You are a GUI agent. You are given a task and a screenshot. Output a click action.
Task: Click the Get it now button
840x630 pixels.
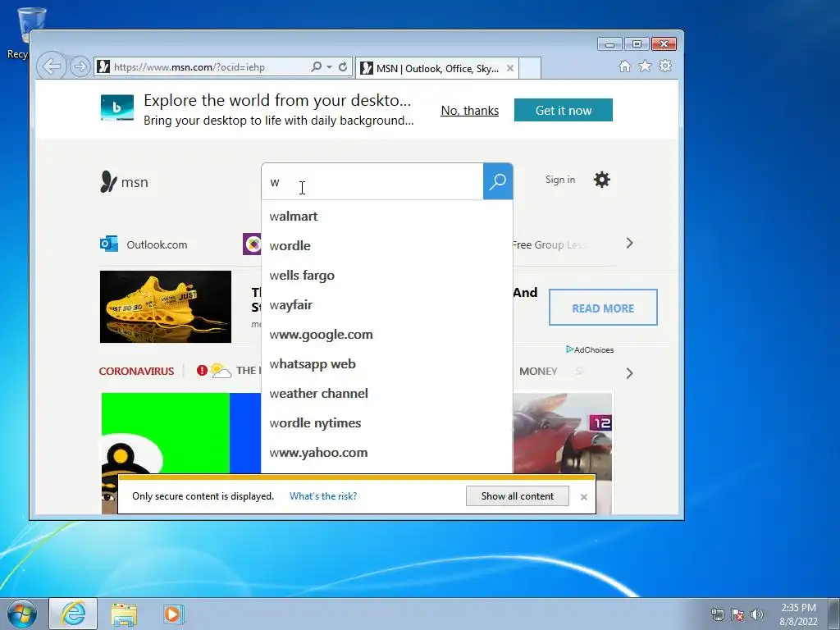coord(563,110)
